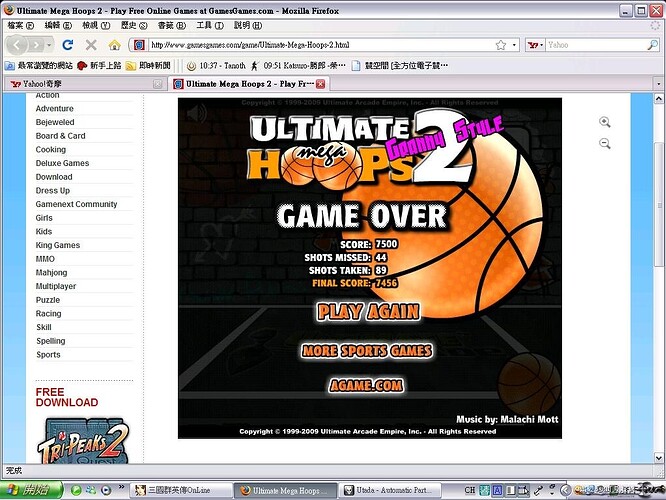Open AGAME.COM link in the game

[367, 386]
